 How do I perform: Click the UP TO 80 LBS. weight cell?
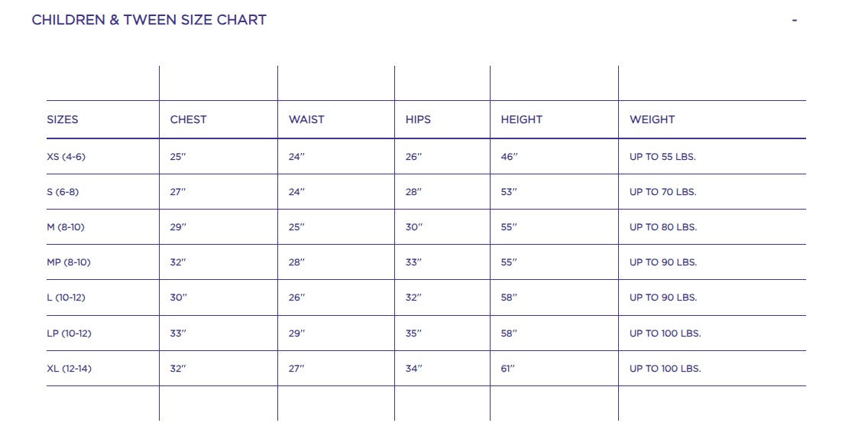tap(662, 227)
